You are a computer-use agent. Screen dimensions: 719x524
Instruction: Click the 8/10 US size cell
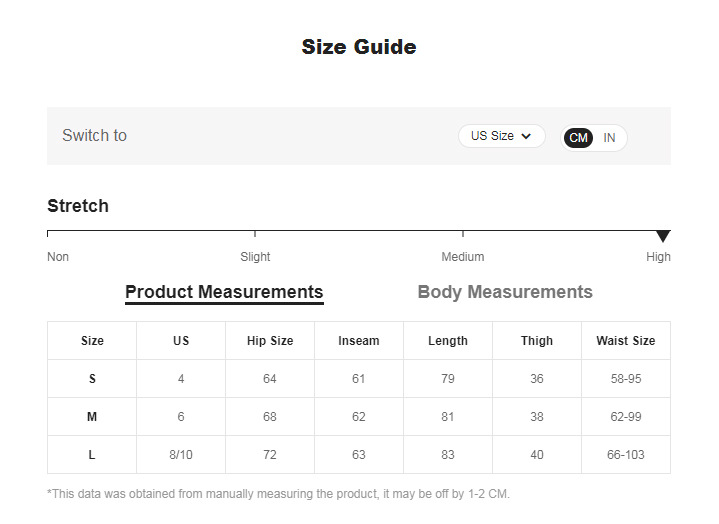click(x=181, y=455)
